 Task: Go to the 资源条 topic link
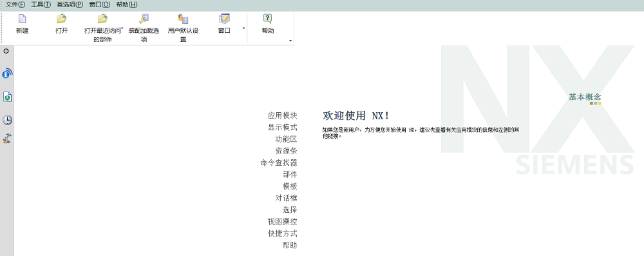tap(287, 151)
